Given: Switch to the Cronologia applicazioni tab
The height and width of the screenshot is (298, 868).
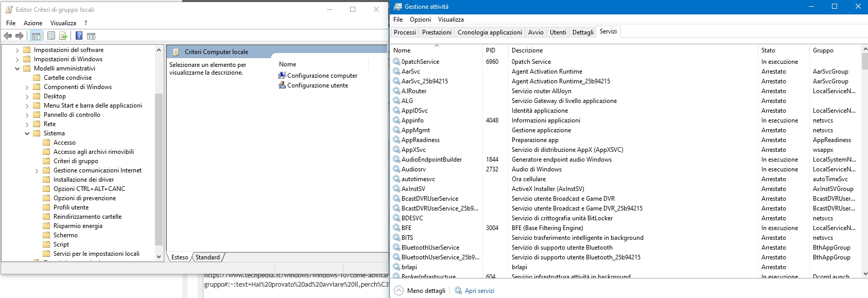Looking at the screenshot, I should [x=490, y=32].
